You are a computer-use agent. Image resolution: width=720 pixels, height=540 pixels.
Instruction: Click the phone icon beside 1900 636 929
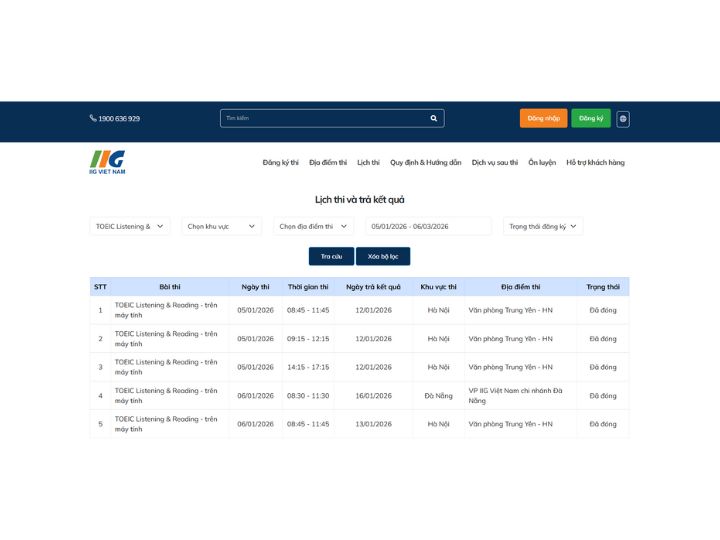93,118
